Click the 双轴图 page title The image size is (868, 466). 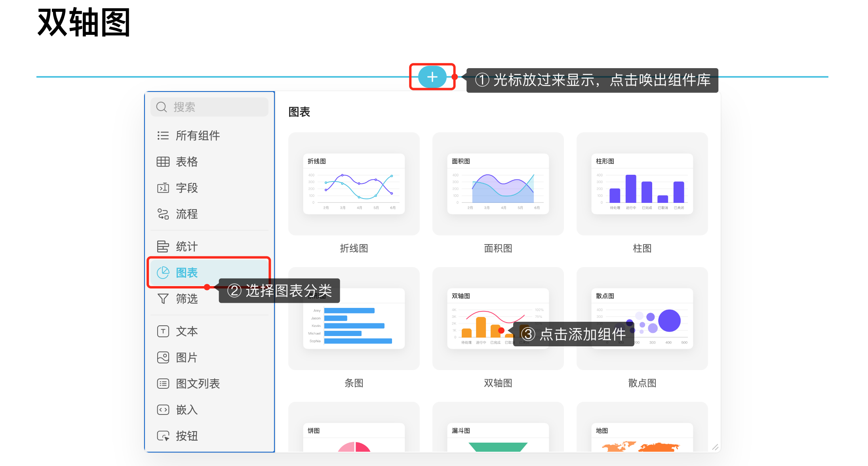coord(84,23)
